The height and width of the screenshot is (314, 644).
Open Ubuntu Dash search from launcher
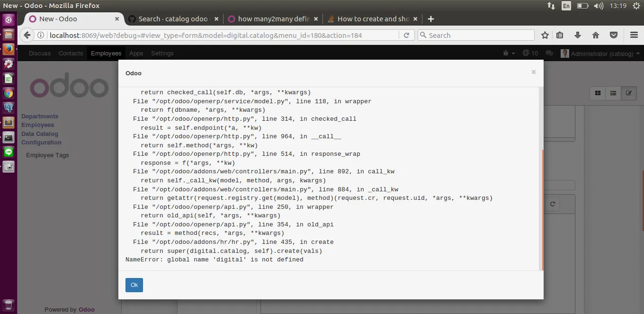pyautogui.click(x=9, y=20)
